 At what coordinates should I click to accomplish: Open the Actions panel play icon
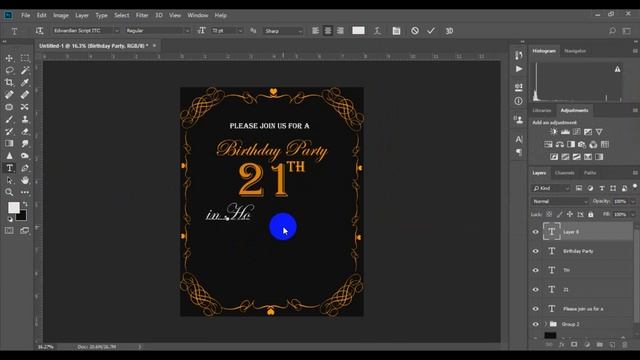(518, 69)
